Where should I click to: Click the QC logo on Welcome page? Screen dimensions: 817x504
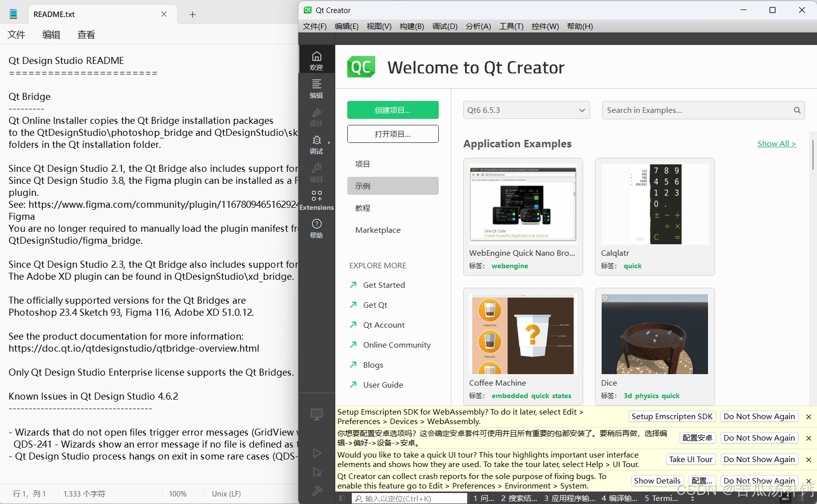pyautogui.click(x=361, y=67)
